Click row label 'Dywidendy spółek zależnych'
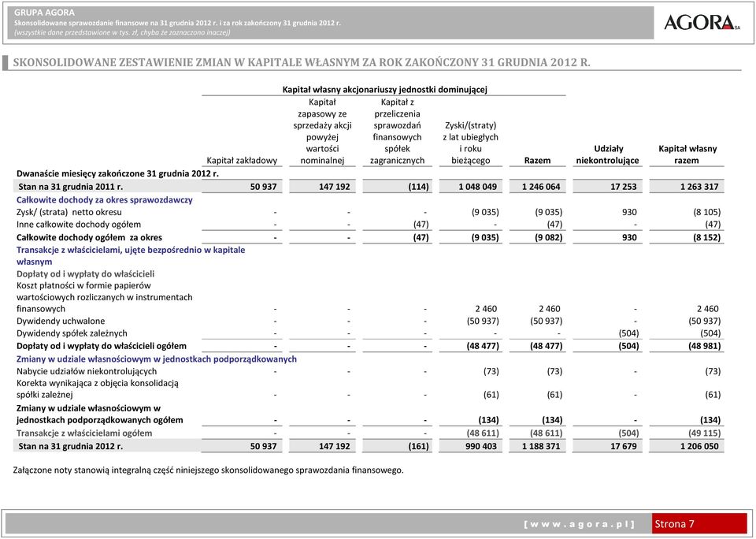Screen dimensions: 756x539 (x=72, y=333)
